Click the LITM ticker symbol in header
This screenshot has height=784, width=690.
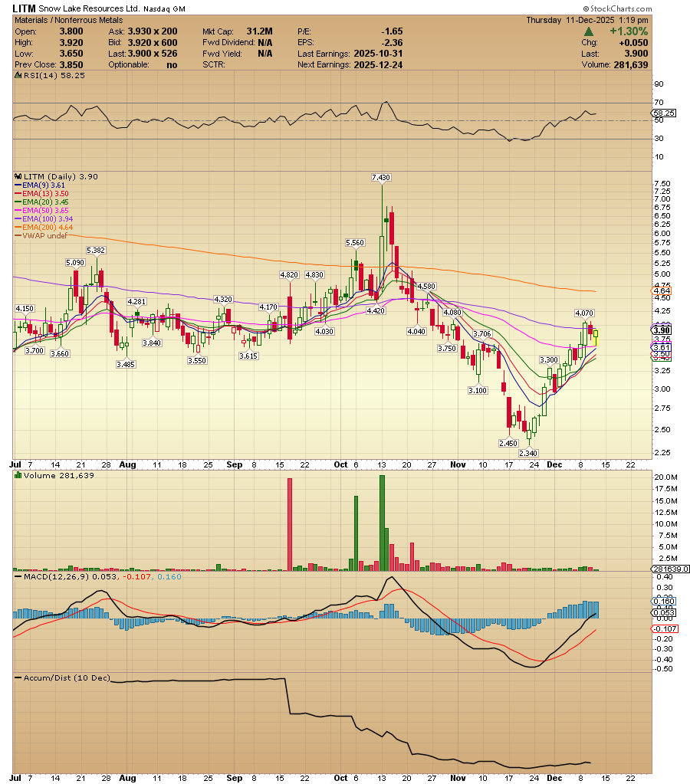[24, 8]
